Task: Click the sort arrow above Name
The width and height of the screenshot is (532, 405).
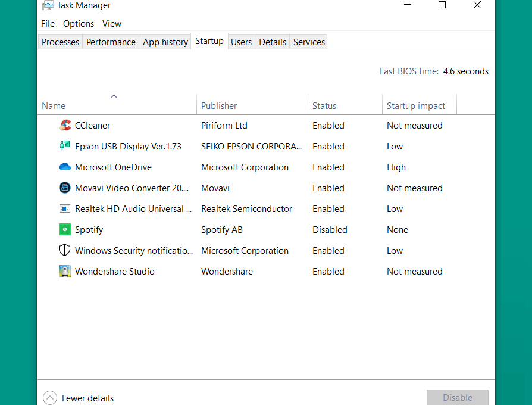Action: 114,96
